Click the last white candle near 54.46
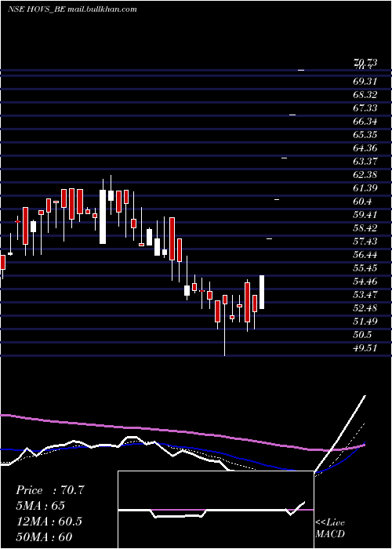Image resolution: width=392 pixels, height=549 pixels. point(262,293)
